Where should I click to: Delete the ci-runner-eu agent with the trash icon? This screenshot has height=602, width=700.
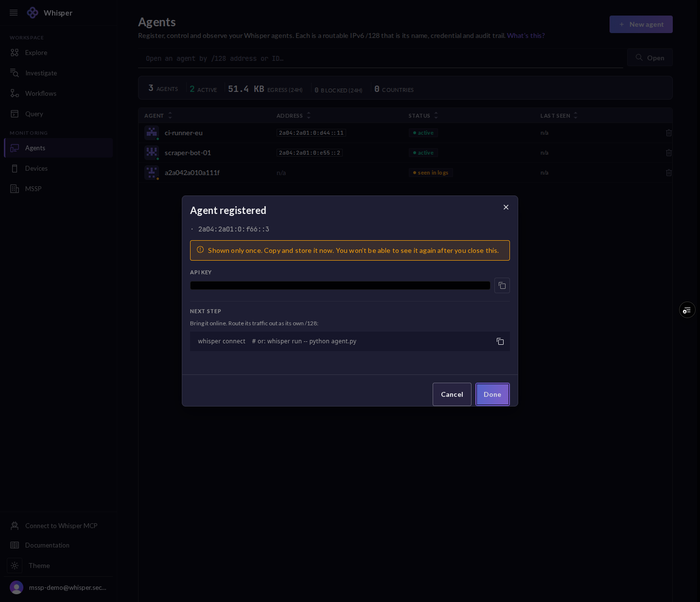click(669, 133)
